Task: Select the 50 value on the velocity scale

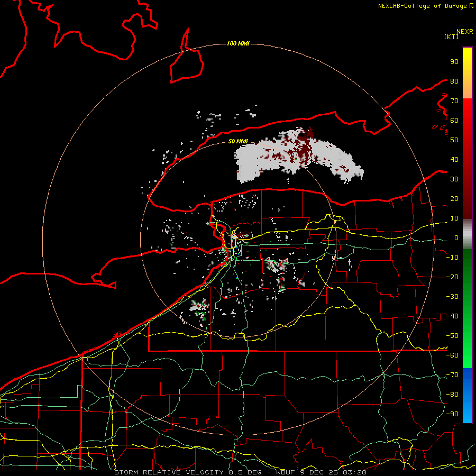Action: (x=454, y=140)
